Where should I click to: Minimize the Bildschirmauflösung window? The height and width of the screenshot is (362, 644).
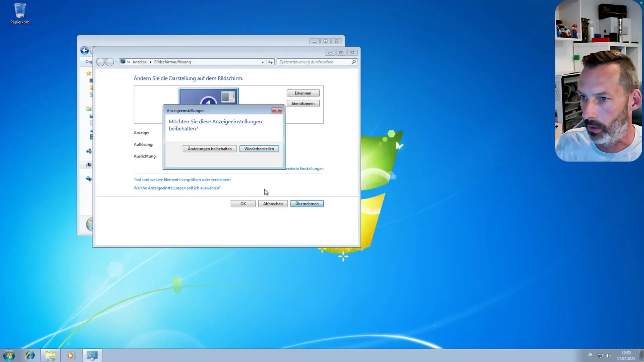click(x=330, y=53)
